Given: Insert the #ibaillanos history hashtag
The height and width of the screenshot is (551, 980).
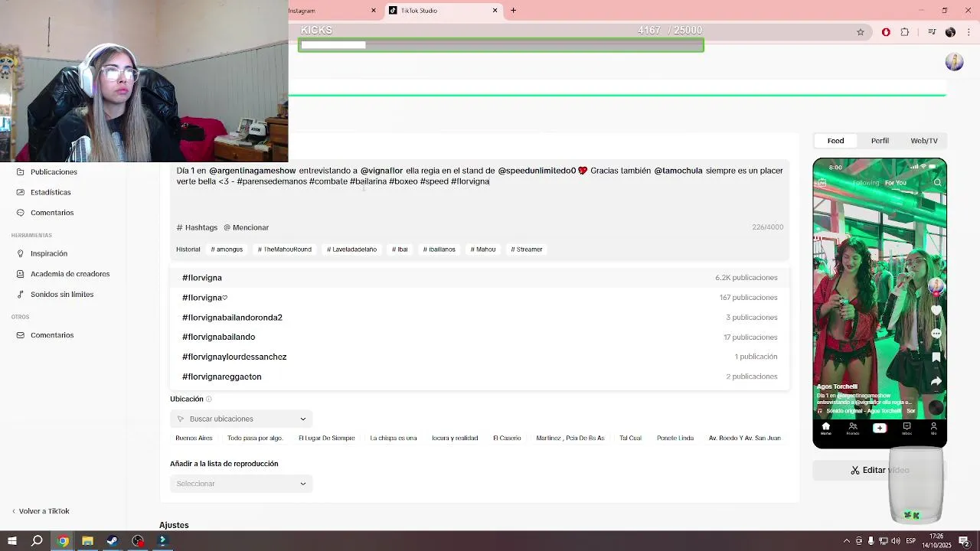Looking at the screenshot, I should click(x=439, y=249).
